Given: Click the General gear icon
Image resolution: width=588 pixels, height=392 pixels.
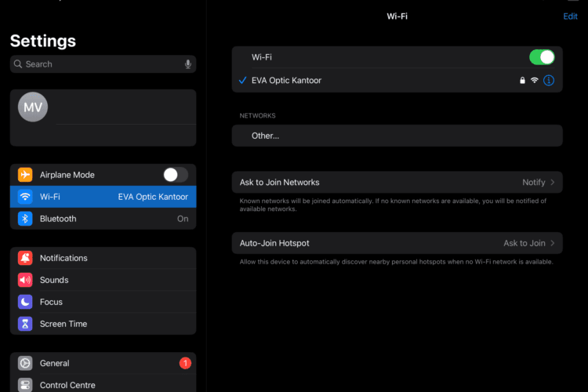Looking at the screenshot, I should (x=25, y=363).
